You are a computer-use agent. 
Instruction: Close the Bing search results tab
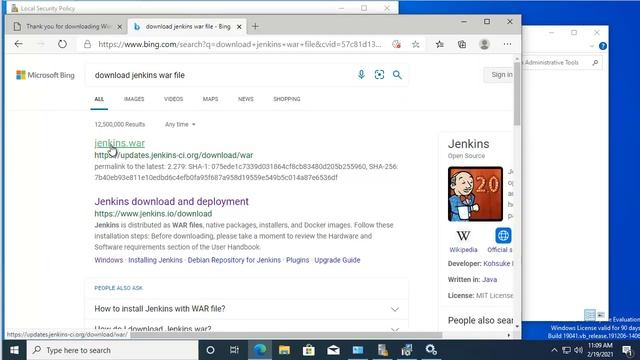(239, 27)
